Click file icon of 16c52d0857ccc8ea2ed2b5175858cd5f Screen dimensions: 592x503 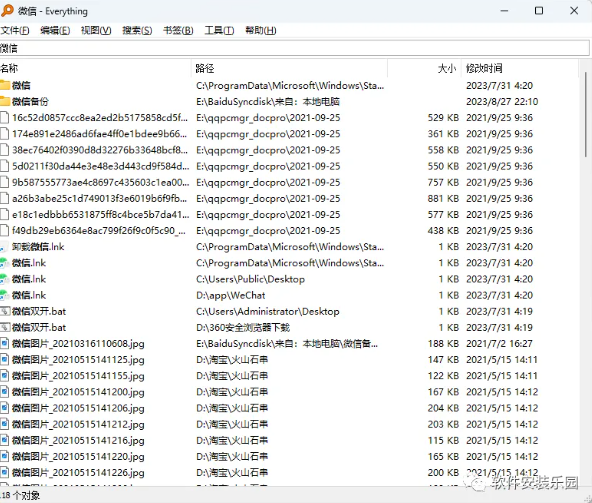[5, 117]
